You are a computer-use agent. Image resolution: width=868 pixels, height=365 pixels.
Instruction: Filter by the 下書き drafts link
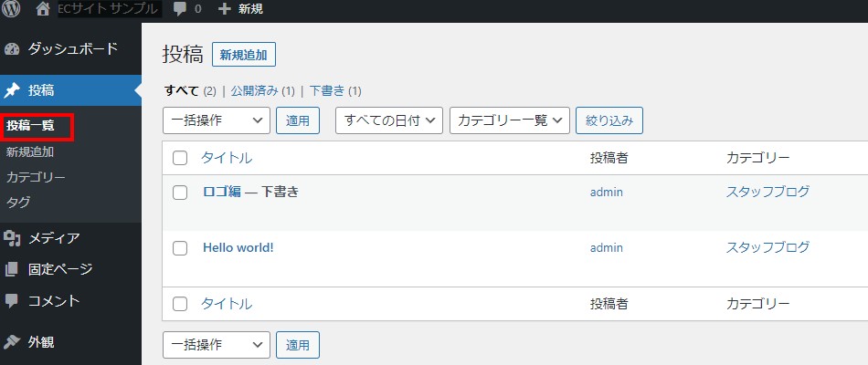tap(327, 91)
